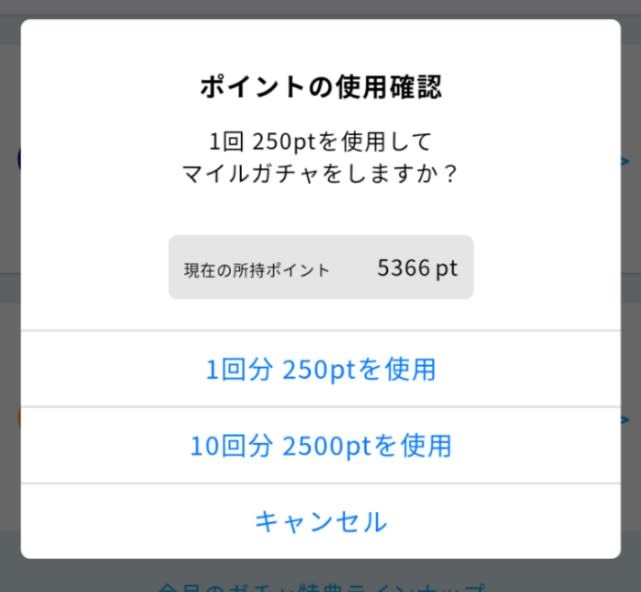This screenshot has width=641, height=592.
Task: Click the orange icon at dialog's left edge
Action: [19, 418]
